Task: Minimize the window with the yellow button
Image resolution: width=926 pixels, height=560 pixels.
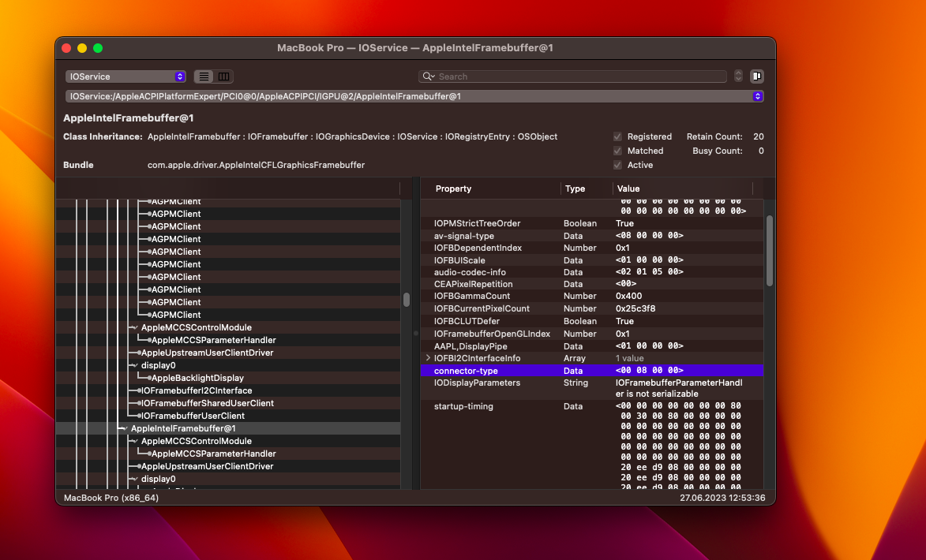Action: [x=82, y=48]
